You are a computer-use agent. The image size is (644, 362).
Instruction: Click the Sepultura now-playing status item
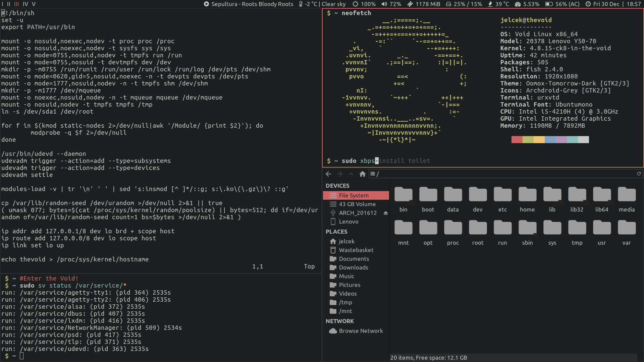[x=249, y=4]
